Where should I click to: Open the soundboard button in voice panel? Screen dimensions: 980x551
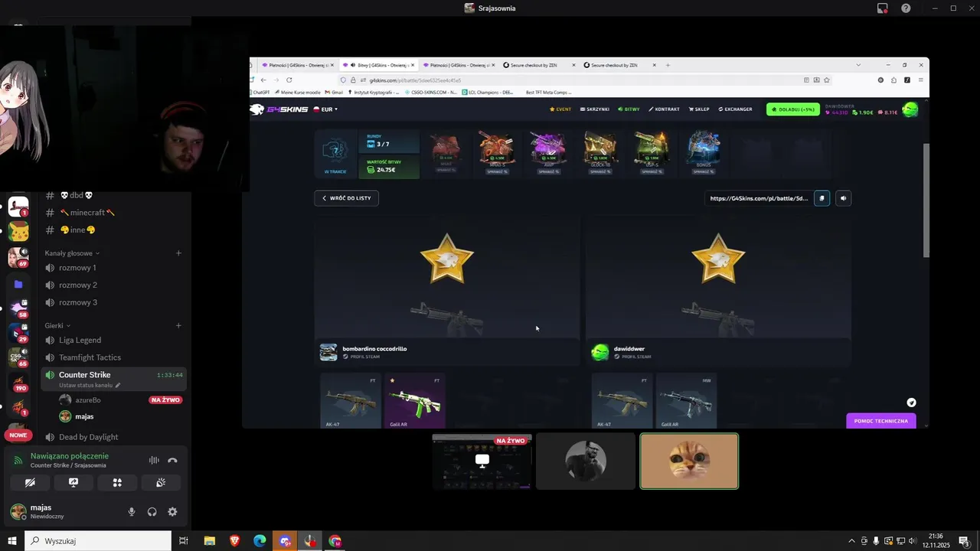pyautogui.click(x=161, y=483)
